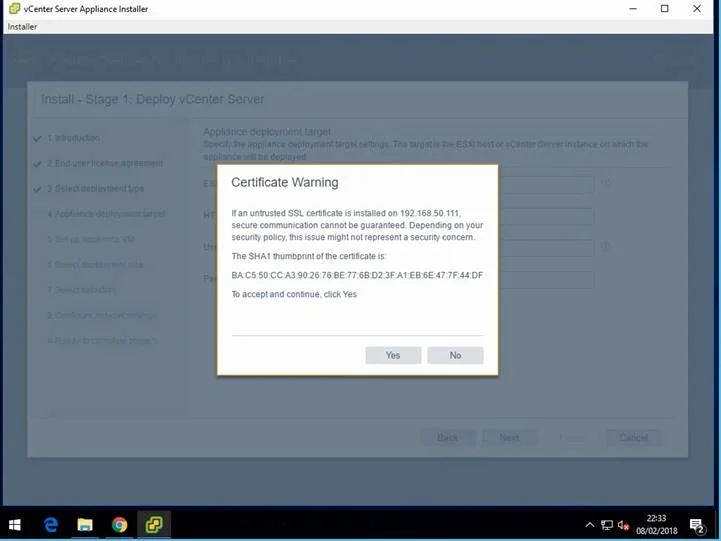Open the Installer menu
The width and height of the screenshot is (721, 541).
click(22, 27)
